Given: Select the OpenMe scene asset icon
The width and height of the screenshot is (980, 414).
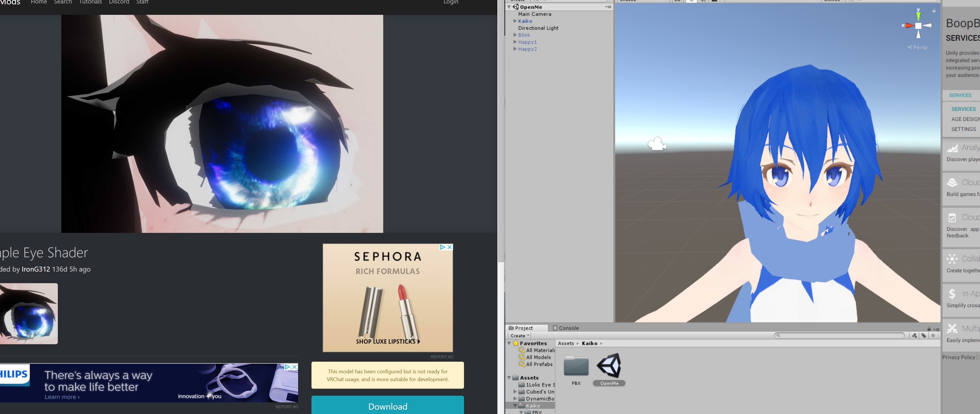Looking at the screenshot, I should (609, 365).
